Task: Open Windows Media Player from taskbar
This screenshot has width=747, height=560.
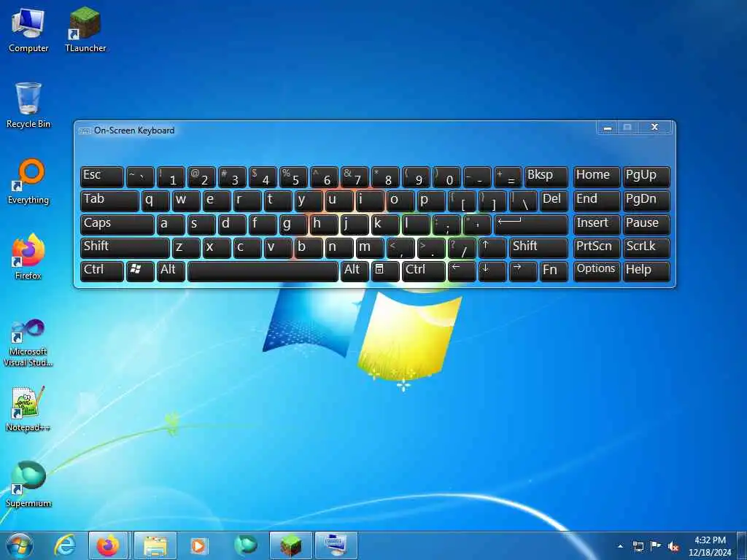Action: pos(198,545)
